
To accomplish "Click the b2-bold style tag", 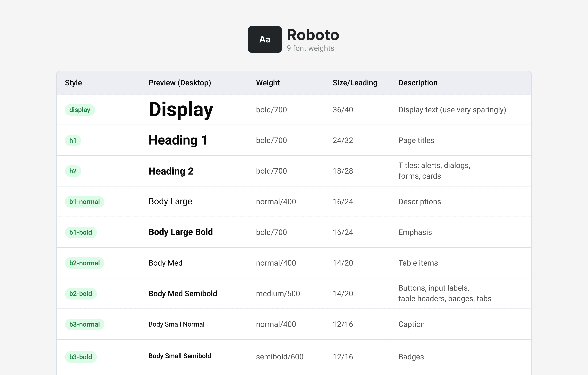I will [x=81, y=294].
